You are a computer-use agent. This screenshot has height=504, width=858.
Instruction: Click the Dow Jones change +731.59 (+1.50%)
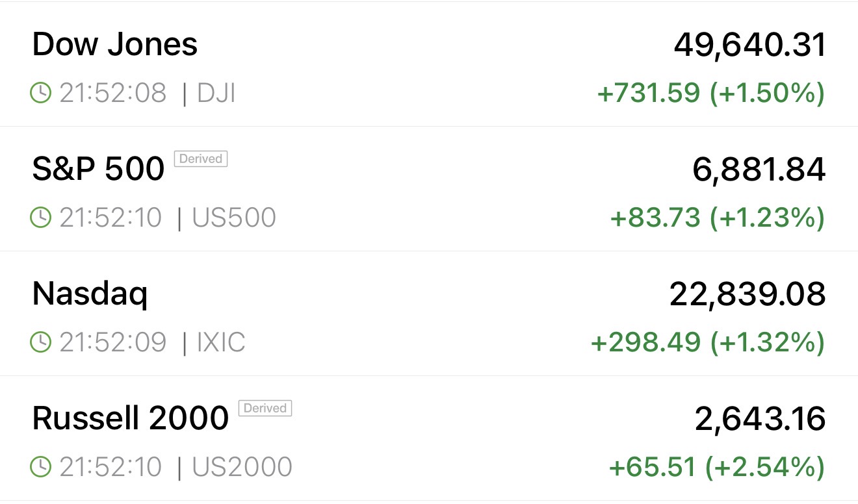(x=710, y=94)
